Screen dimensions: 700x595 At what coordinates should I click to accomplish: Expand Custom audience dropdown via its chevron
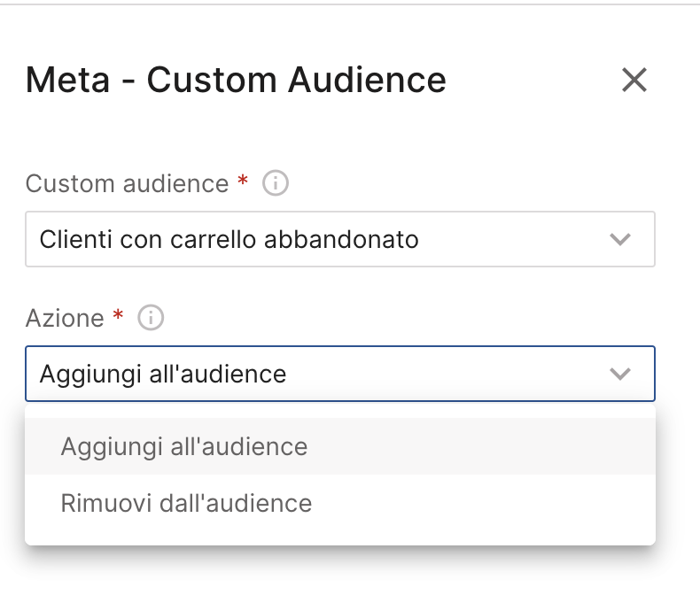click(x=620, y=240)
